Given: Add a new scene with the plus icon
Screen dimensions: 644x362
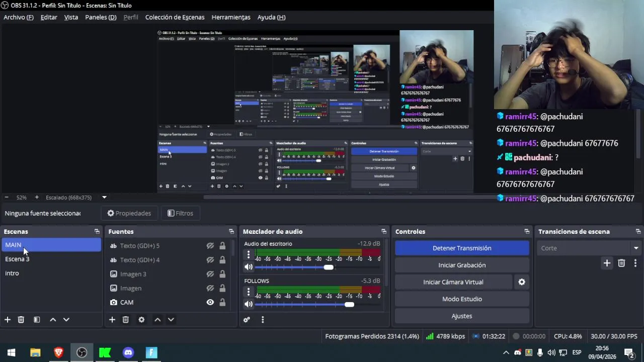Looking at the screenshot, I should (x=8, y=320).
